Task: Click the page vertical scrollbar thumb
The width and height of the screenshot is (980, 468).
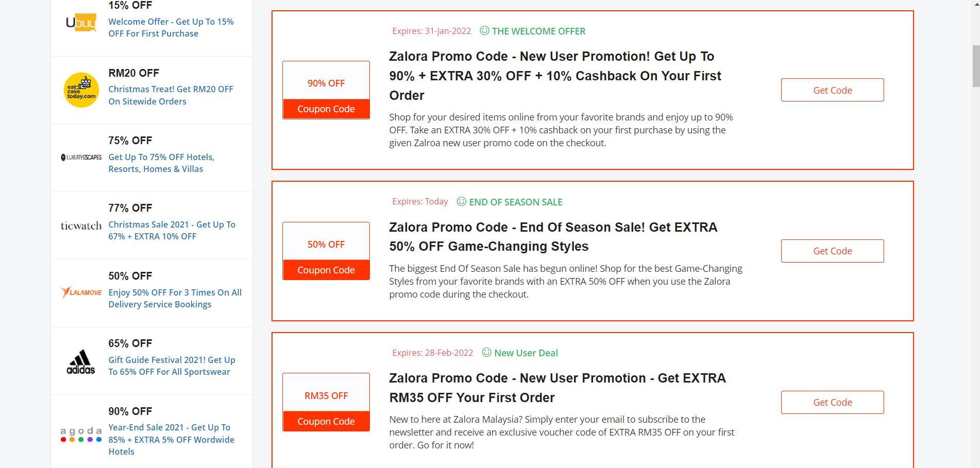Action: point(975,66)
